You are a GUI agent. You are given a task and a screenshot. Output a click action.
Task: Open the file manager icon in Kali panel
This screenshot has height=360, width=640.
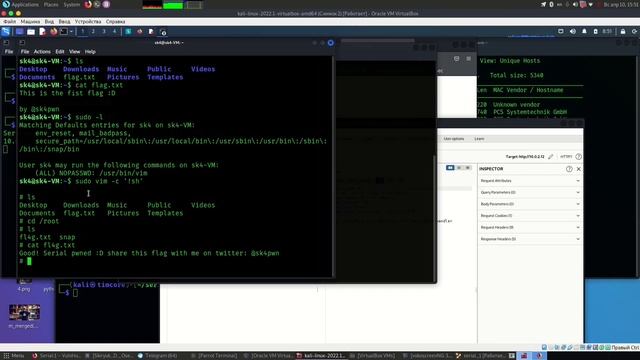pos(31,32)
